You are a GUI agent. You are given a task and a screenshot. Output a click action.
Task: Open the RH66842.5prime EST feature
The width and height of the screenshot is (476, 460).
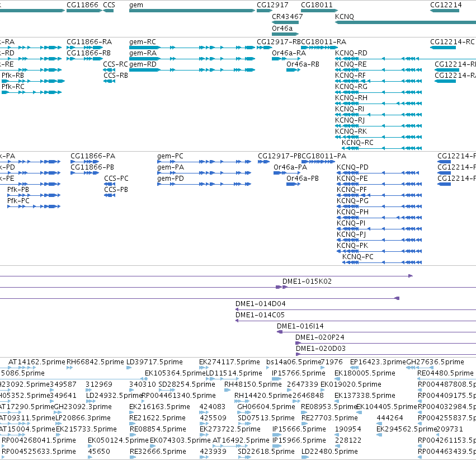coord(69,368)
